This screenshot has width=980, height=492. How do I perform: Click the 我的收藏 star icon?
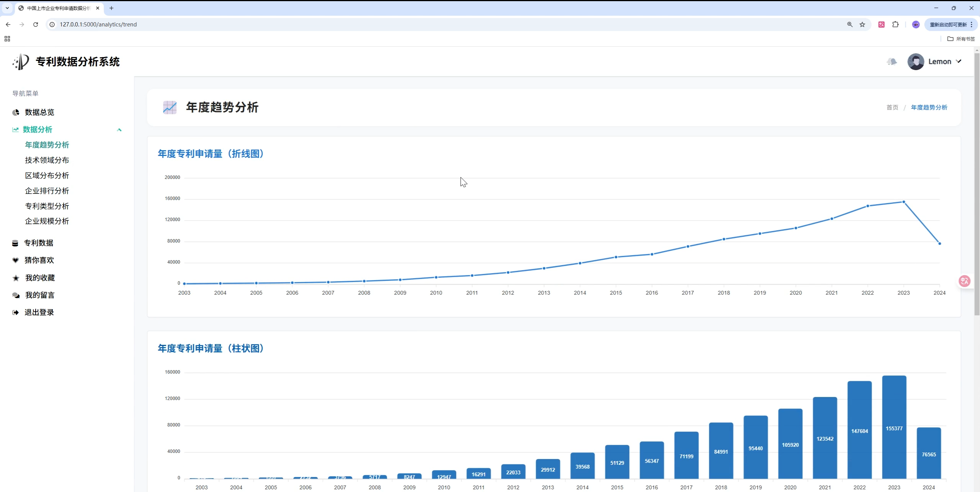click(16, 278)
